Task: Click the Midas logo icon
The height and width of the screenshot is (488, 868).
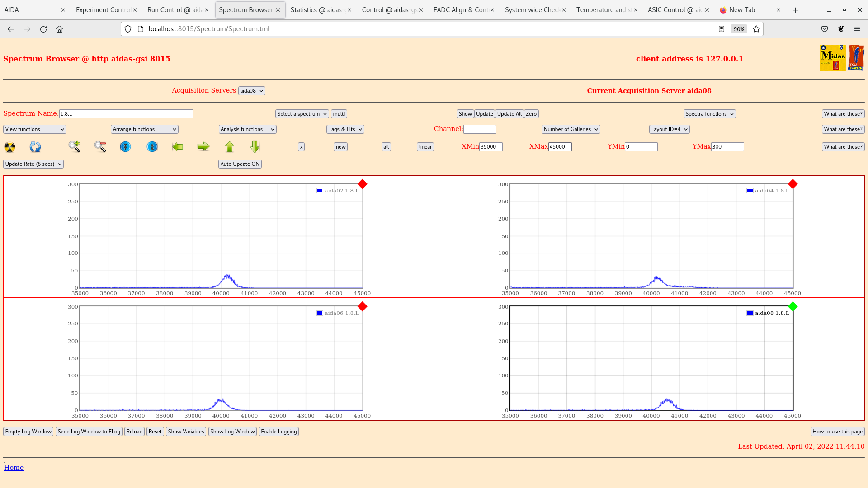Action: 832,58
